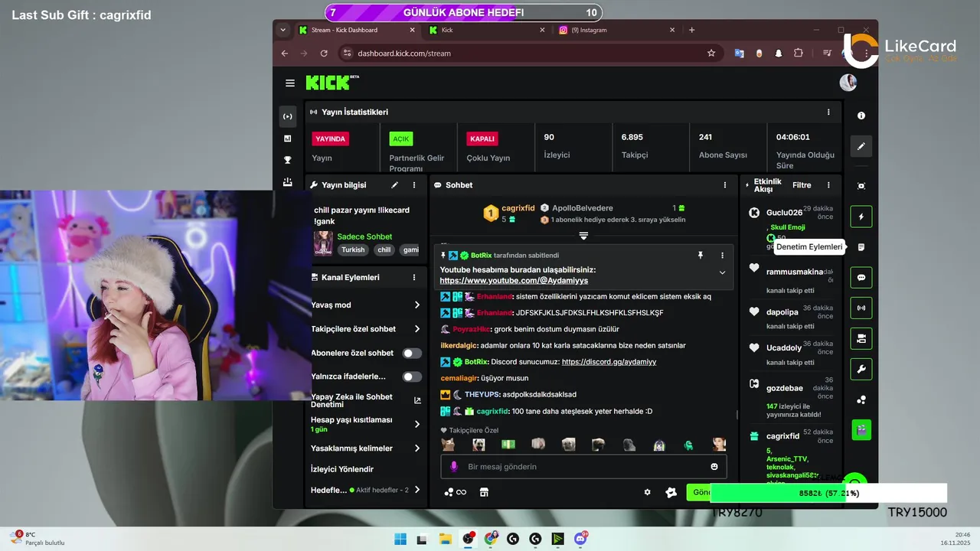Open the discord.gg/aydamiyy link

[609, 362]
